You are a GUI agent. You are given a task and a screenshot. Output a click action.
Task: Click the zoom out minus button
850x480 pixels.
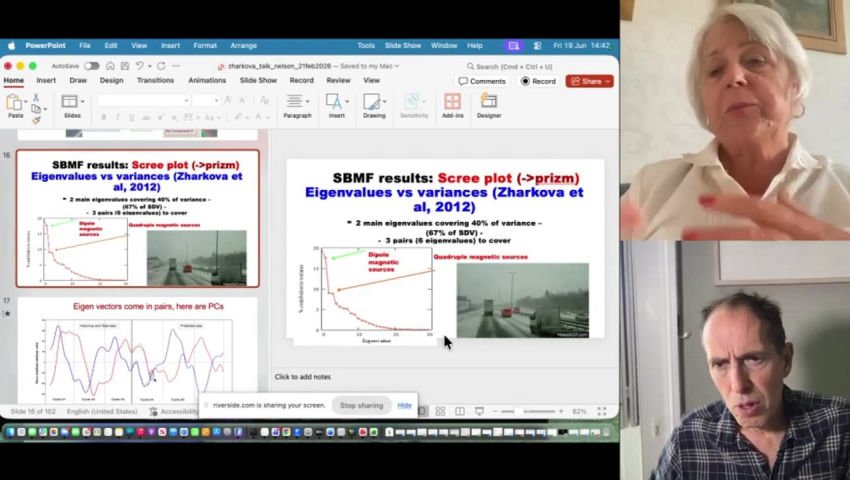[x=495, y=412]
